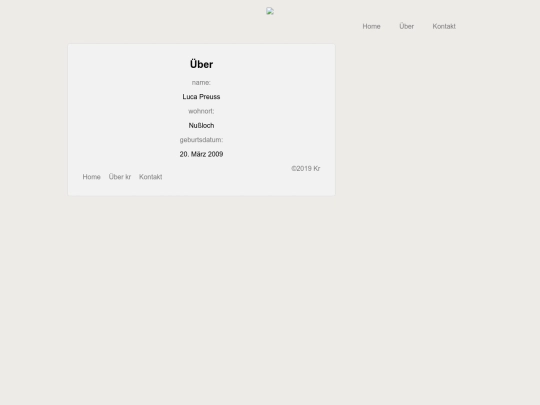
Task: Open the Home link in top navigation
Action: coord(371,27)
